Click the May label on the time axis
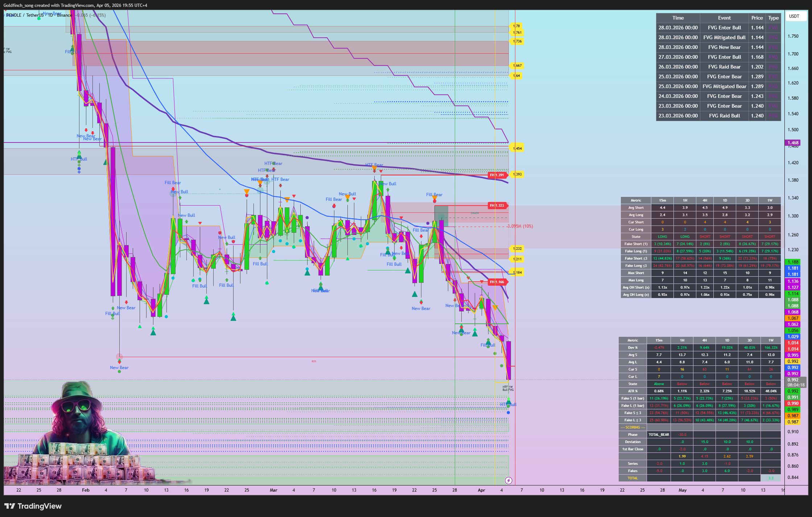Image resolution: width=812 pixels, height=517 pixels. click(682, 490)
